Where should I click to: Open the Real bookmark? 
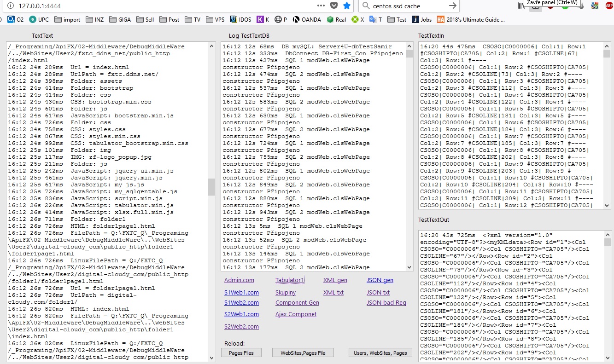coord(336,20)
